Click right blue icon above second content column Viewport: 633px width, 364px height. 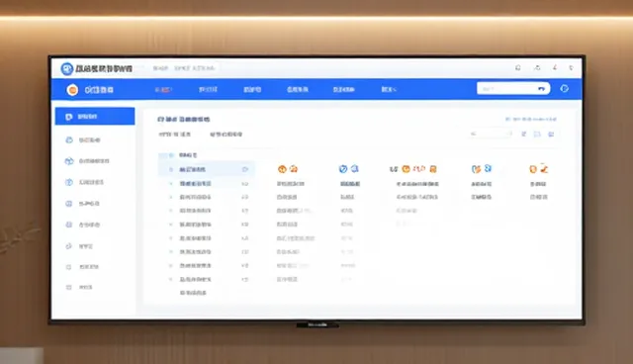point(354,168)
